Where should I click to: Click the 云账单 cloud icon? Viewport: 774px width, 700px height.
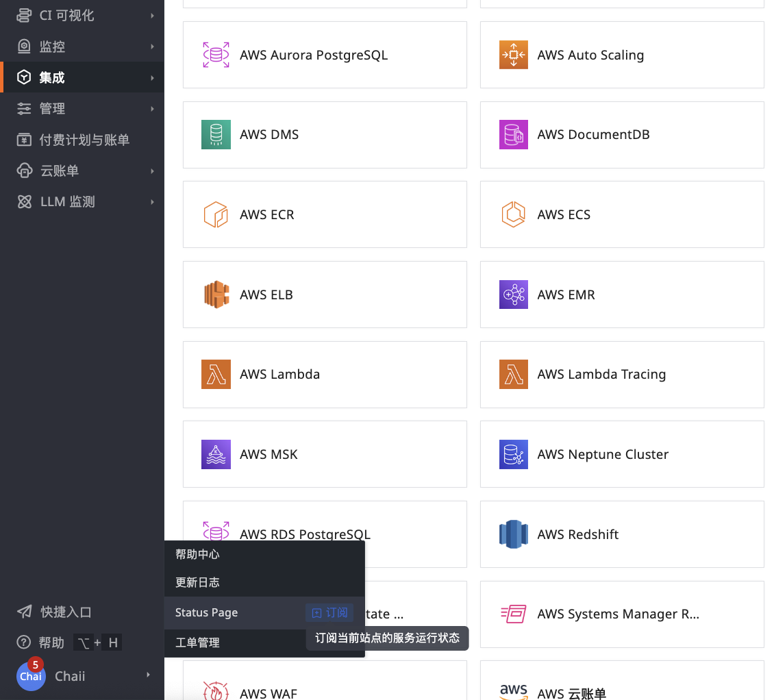coord(24,171)
